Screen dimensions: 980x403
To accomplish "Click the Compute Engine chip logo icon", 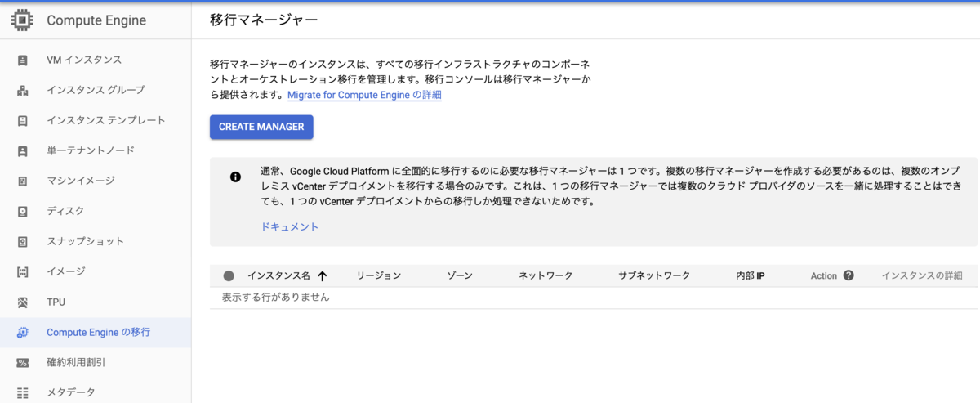I will coord(22,20).
